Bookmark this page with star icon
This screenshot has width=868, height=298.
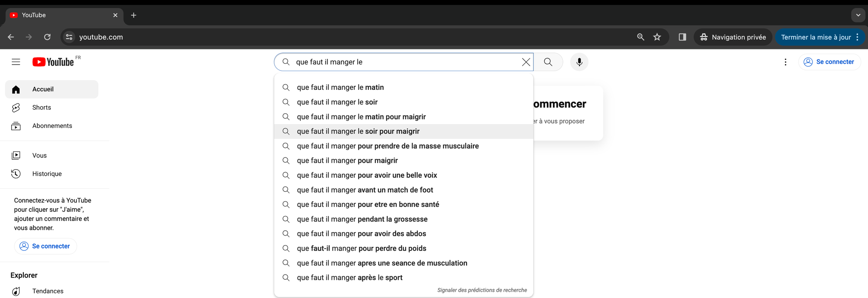click(657, 37)
